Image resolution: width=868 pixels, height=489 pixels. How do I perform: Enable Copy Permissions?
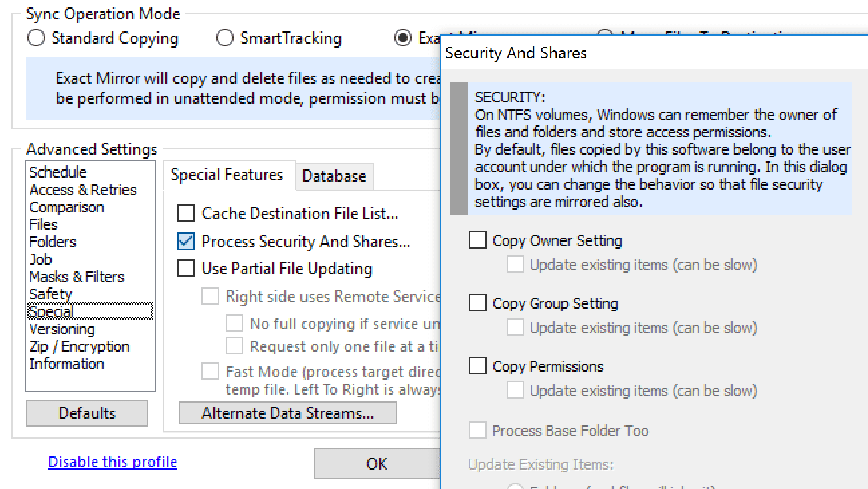pos(477,366)
